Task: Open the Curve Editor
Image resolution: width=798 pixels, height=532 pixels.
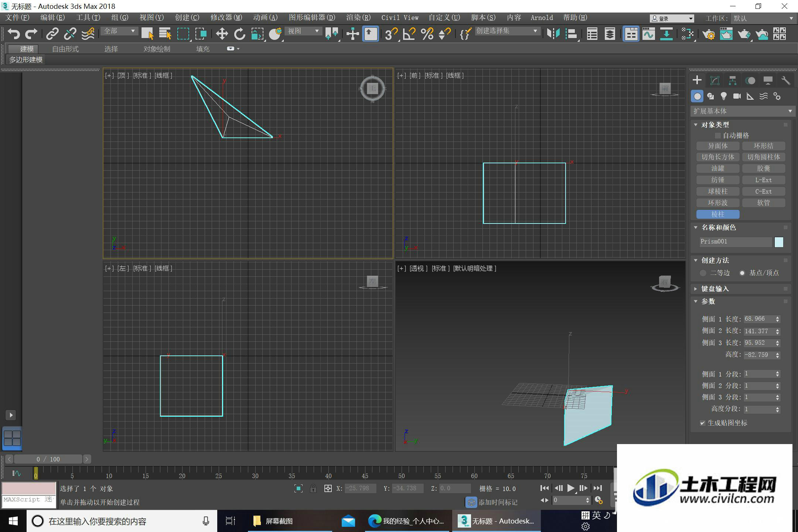Action: [x=648, y=34]
